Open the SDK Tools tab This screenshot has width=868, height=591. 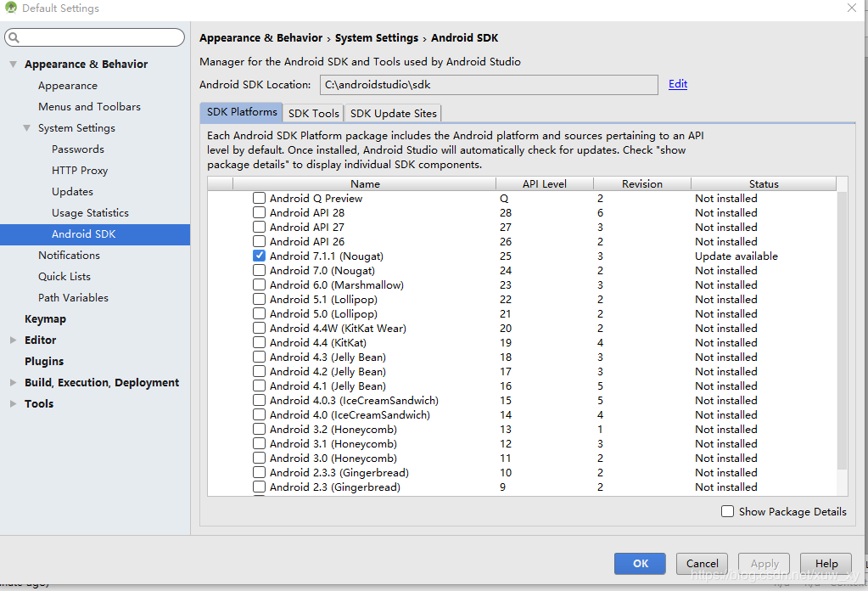click(x=313, y=113)
